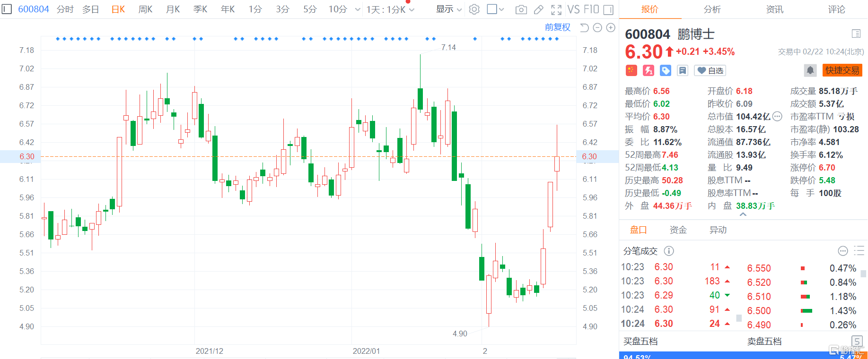
Task: Take a chart screenshot with camera icon
Action: pyautogui.click(x=521, y=9)
